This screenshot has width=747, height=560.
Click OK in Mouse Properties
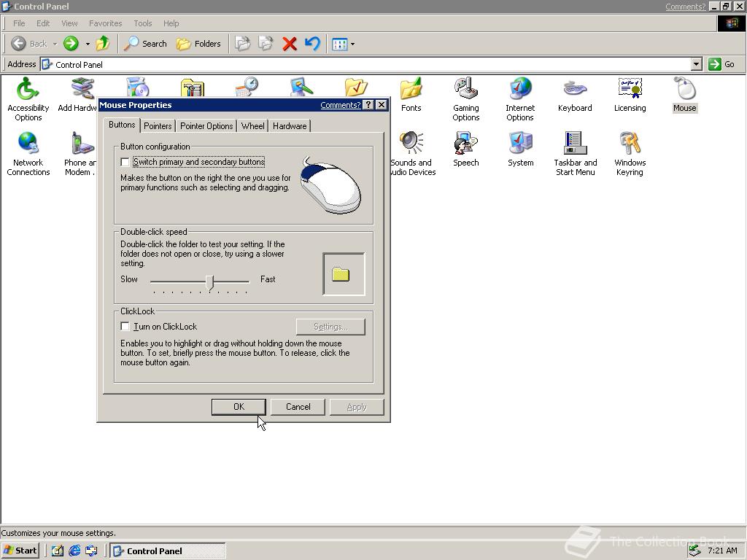click(x=239, y=407)
